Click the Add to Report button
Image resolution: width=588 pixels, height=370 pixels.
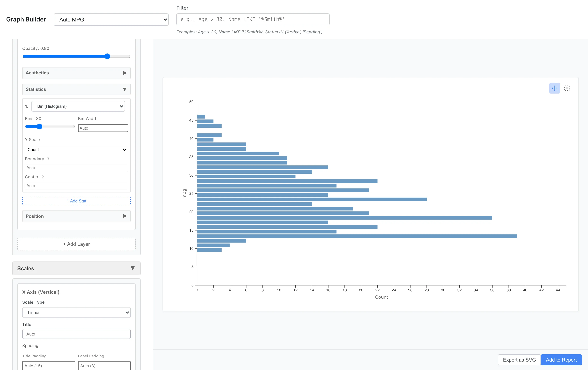pyautogui.click(x=561, y=360)
